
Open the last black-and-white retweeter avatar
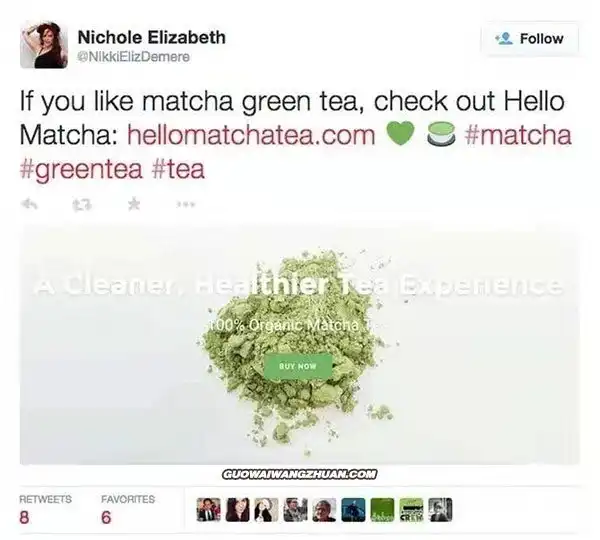[x=440, y=510]
